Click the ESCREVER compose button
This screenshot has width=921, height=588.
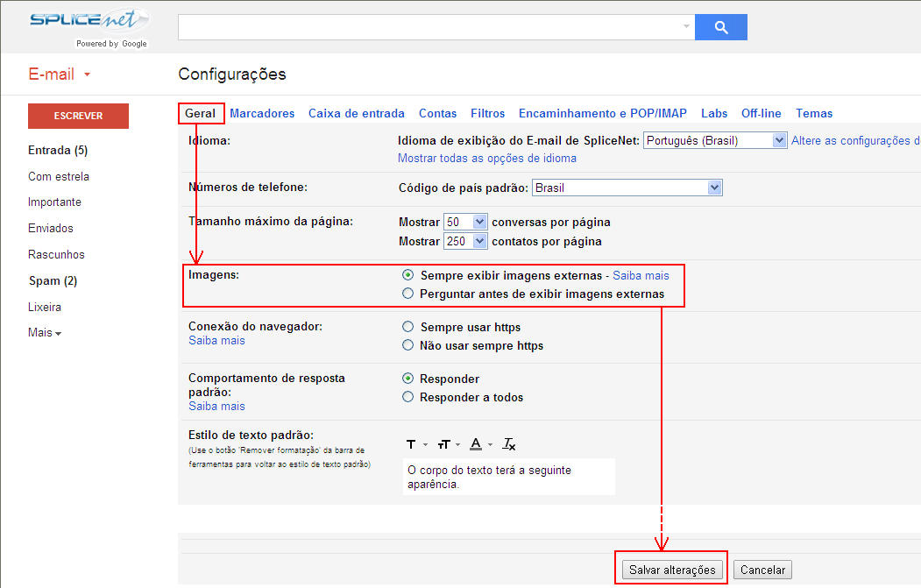tap(78, 116)
